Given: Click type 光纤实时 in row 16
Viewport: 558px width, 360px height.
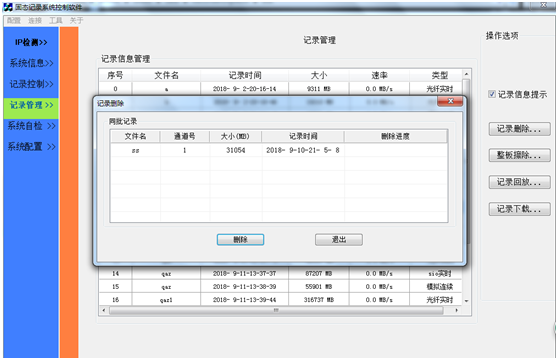Looking at the screenshot, I should pyautogui.click(x=440, y=300).
